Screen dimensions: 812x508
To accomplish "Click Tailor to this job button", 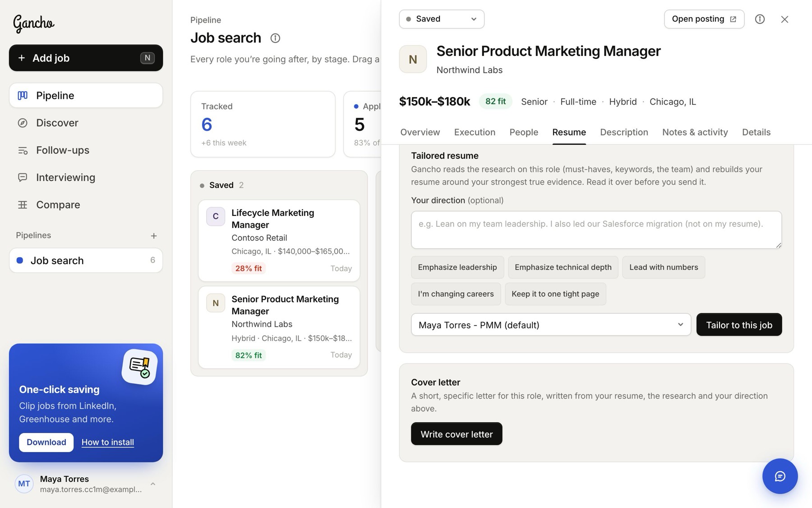I will click(x=739, y=325).
